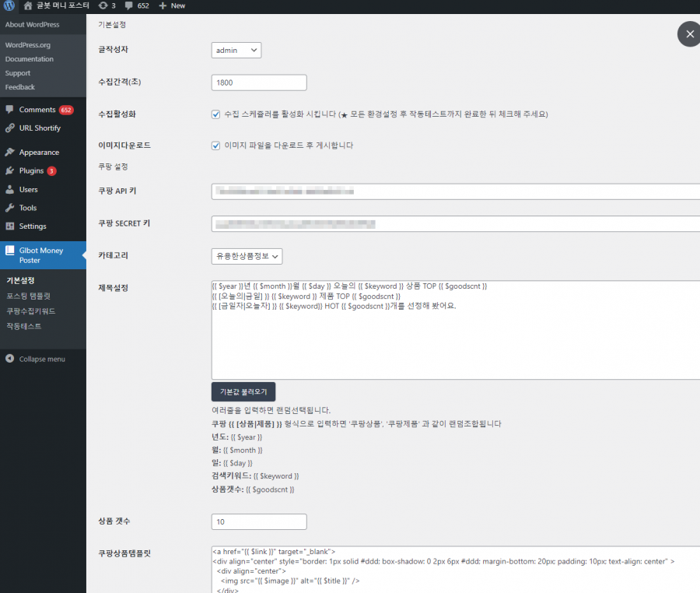Click the Glbot Money Poster book icon
This screenshot has width=700, height=593.
click(x=10, y=251)
